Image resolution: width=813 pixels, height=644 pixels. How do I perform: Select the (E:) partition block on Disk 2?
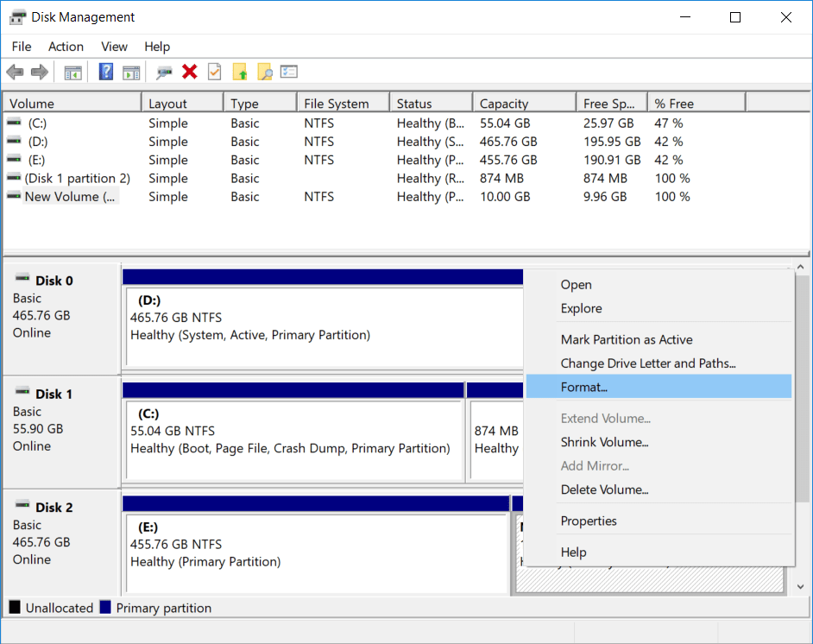tap(316, 552)
